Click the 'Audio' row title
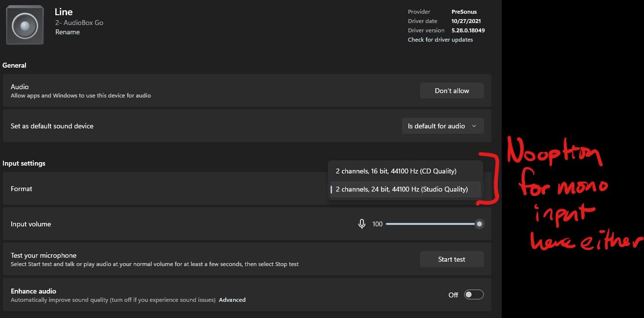This screenshot has width=644, height=318. point(20,87)
